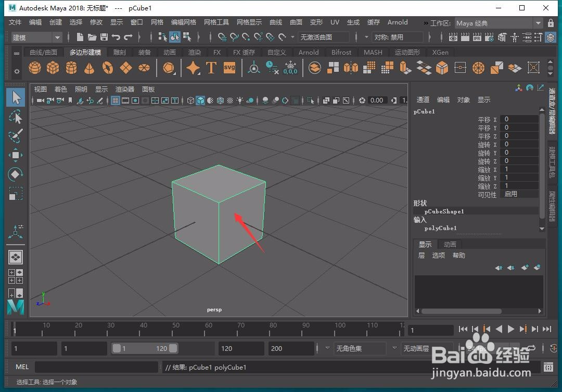This screenshot has width=562, height=392.
Task: Toggle wireframe shading in viewport
Action: tap(190, 100)
